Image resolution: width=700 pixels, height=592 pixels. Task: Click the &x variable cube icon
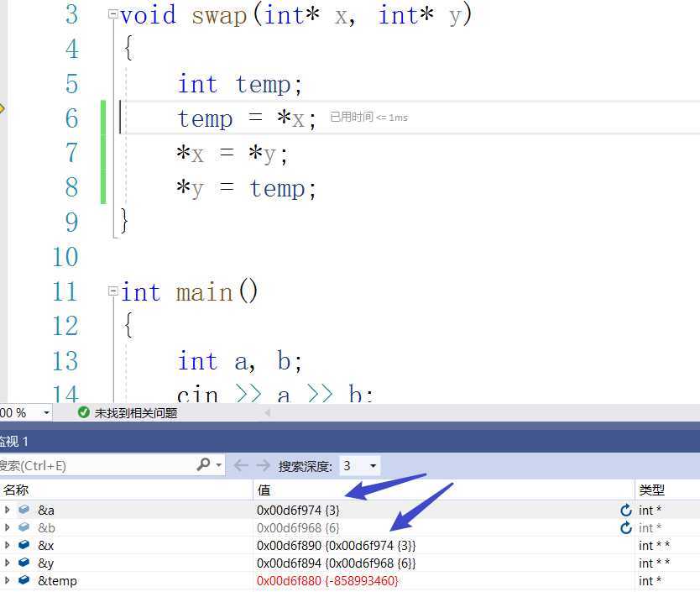tap(24, 545)
